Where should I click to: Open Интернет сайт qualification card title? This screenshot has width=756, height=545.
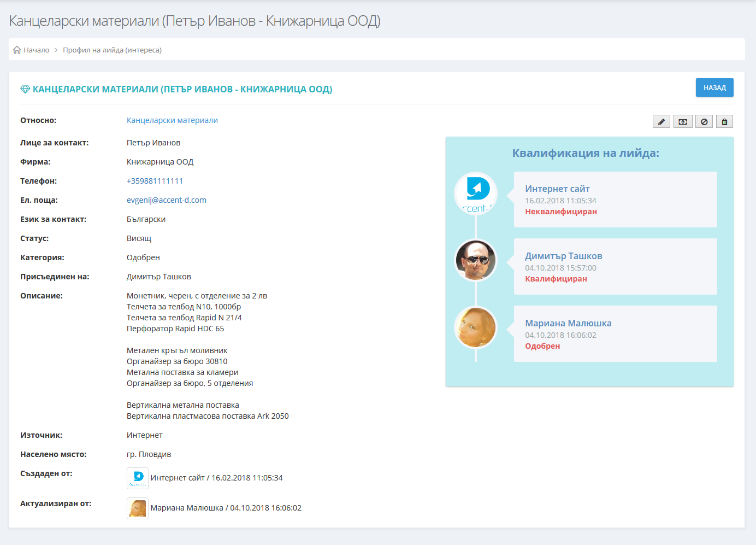(x=557, y=189)
